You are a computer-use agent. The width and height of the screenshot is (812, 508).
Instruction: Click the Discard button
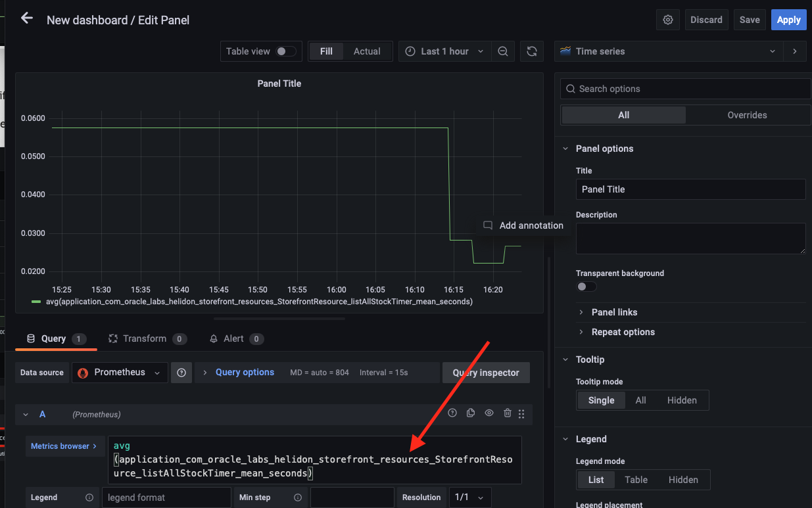[706, 20]
